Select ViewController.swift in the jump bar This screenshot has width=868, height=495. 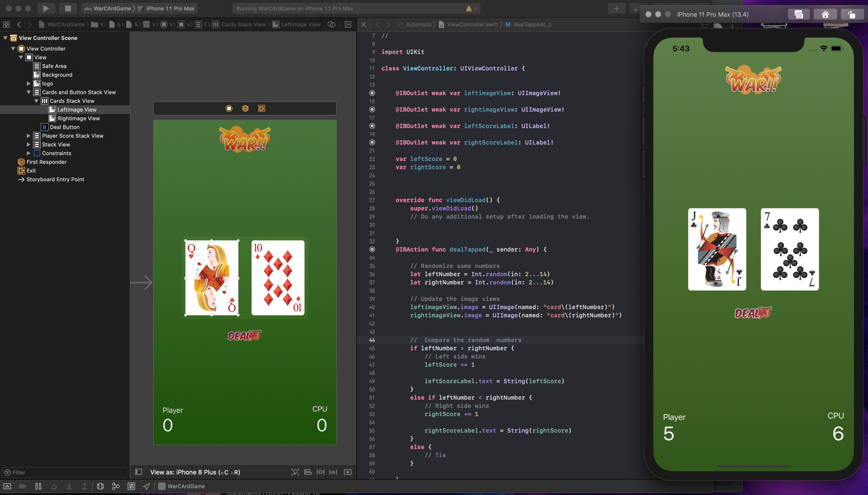click(x=472, y=24)
